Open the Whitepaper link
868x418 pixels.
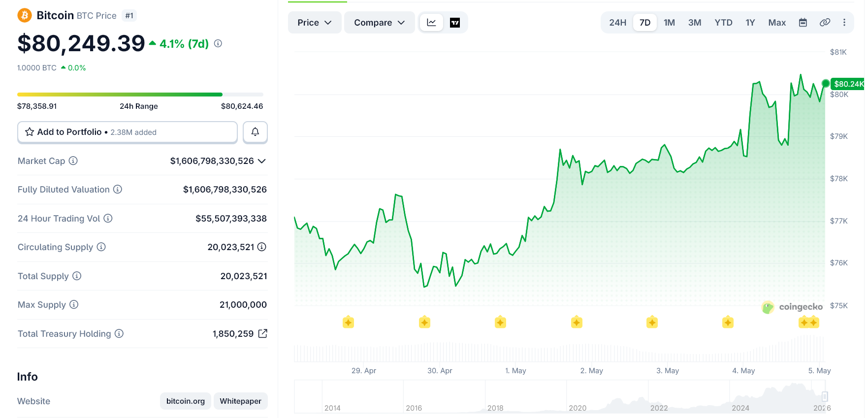pos(241,401)
